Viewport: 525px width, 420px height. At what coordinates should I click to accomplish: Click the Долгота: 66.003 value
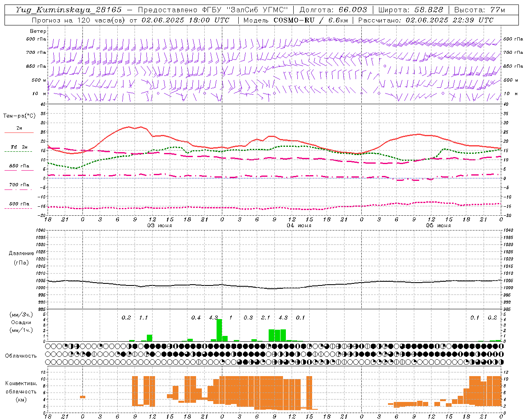[333, 10]
